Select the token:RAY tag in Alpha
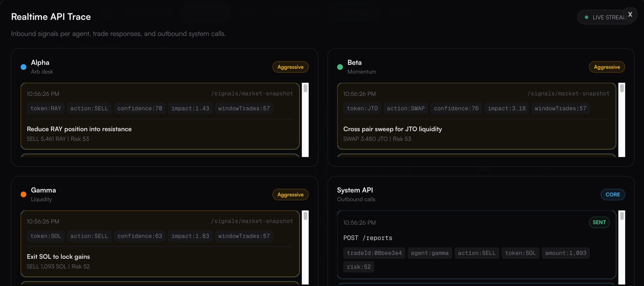Image resolution: width=644 pixels, height=286 pixels. [45, 108]
